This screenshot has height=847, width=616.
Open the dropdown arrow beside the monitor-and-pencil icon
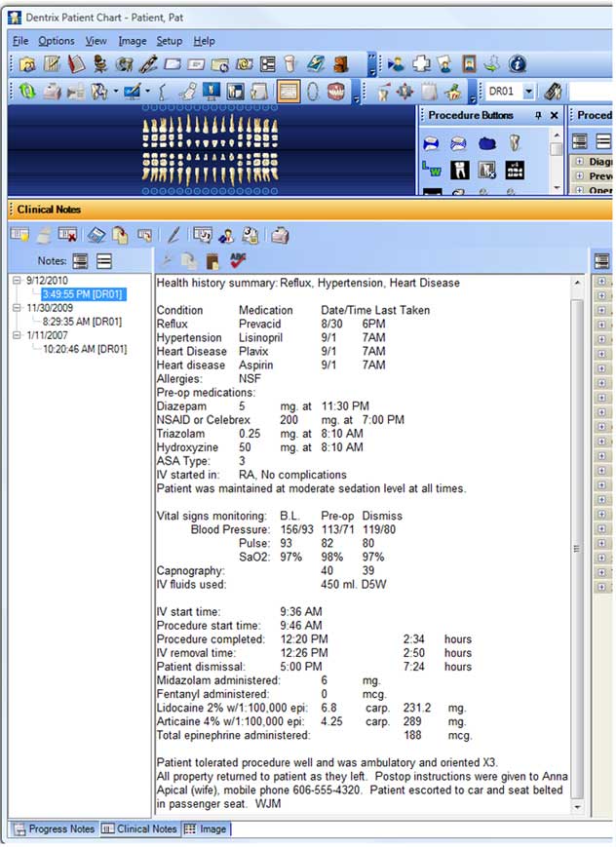point(147,92)
